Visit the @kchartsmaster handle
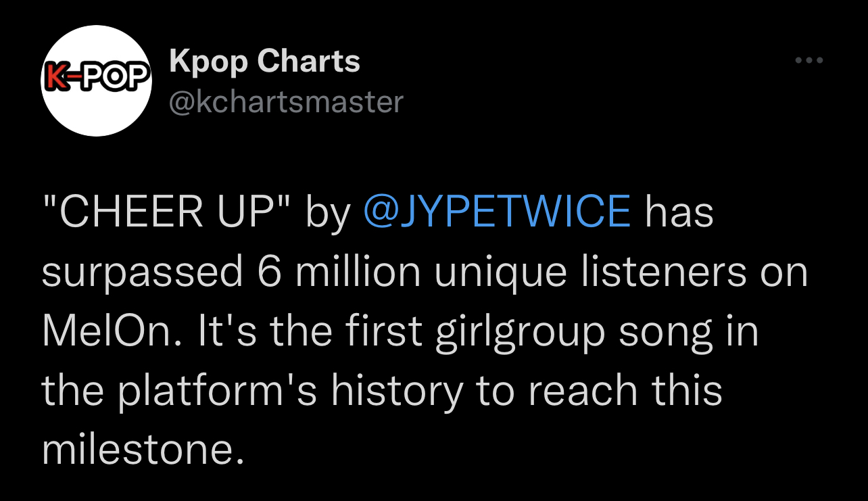The image size is (868, 501). pos(286,102)
